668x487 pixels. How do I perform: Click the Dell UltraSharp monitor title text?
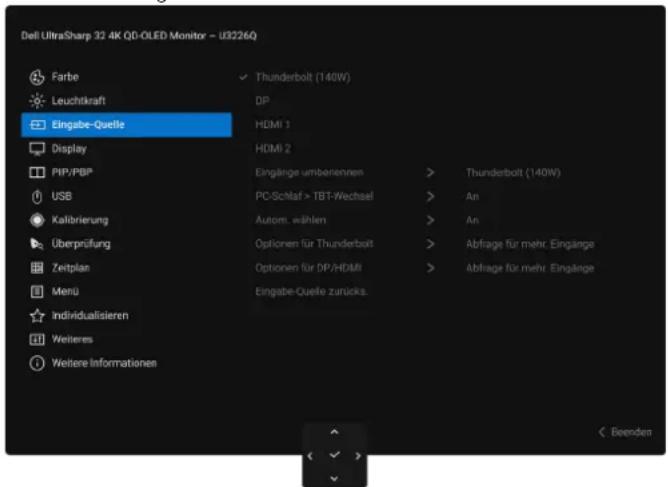coord(139,36)
